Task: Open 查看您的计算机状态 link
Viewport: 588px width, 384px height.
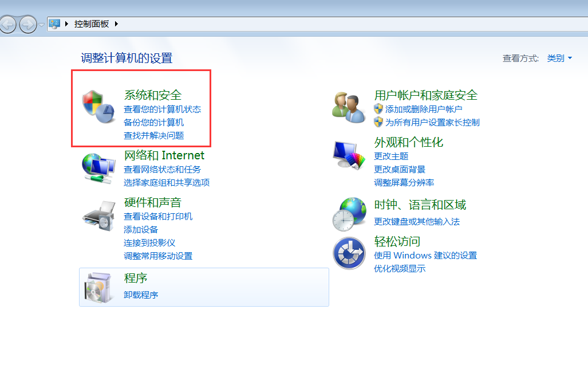Action: 163,109
